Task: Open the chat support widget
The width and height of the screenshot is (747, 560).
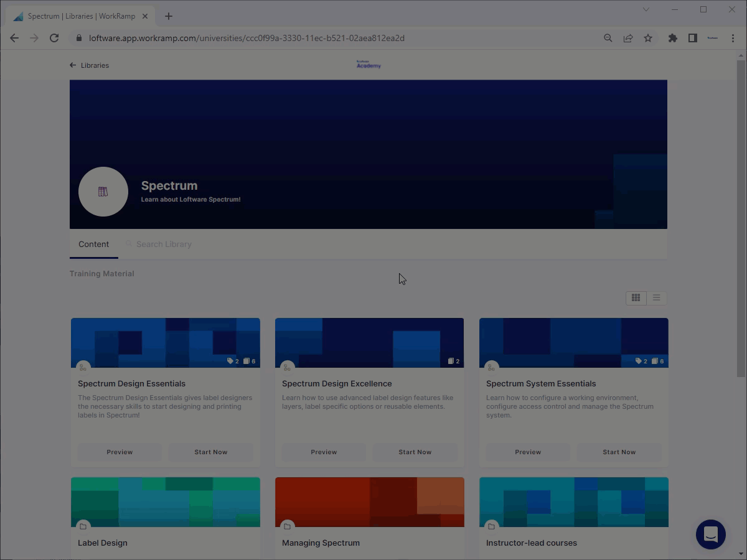Action: tap(711, 534)
